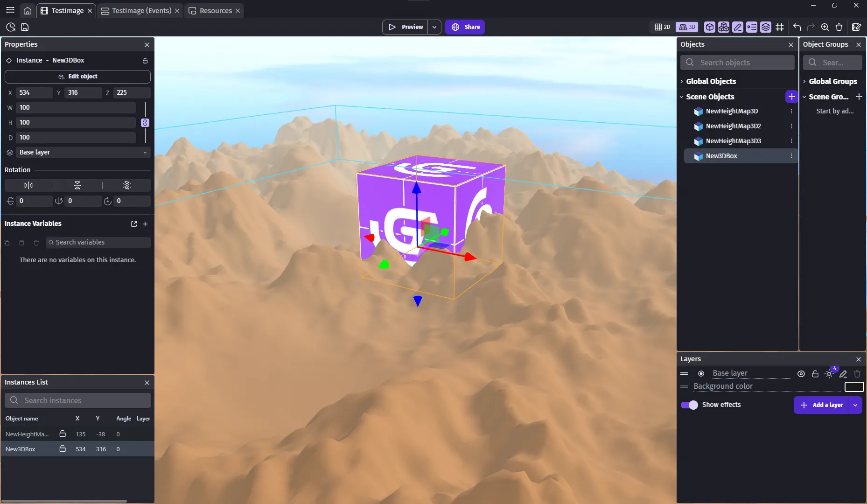Add a new scene object group

click(859, 97)
